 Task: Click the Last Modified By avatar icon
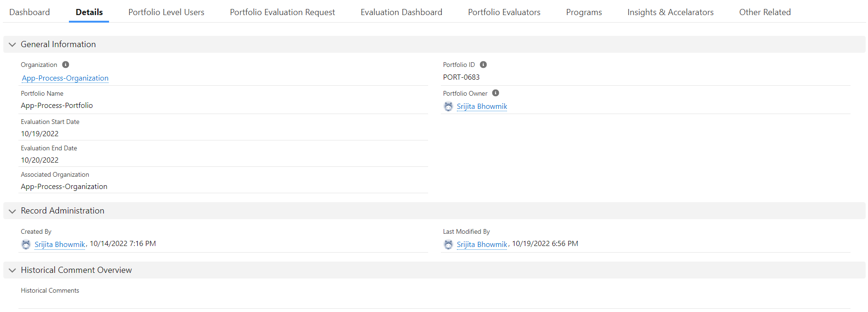(x=448, y=245)
